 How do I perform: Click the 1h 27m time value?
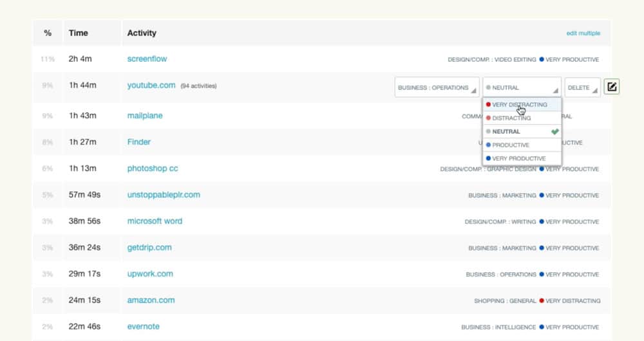tap(82, 142)
